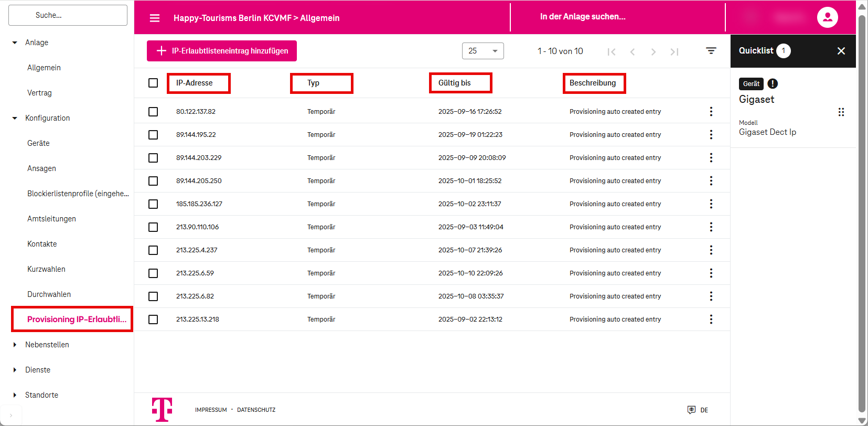This screenshot has height=426, width=868.
Task: Add a new IP-Erlaubtlisteneintrag
Action: 221,51
